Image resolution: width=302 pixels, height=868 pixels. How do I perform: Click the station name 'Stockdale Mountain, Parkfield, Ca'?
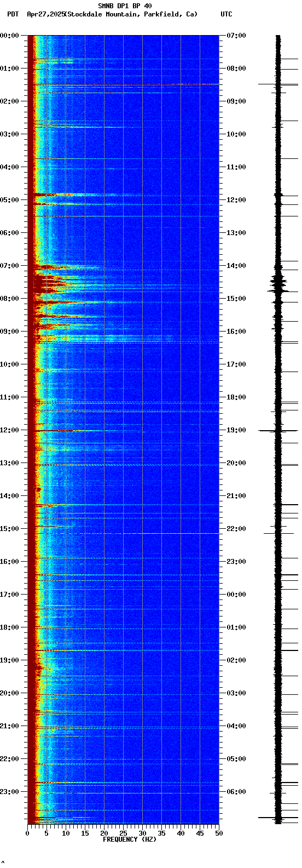(131, 14)
